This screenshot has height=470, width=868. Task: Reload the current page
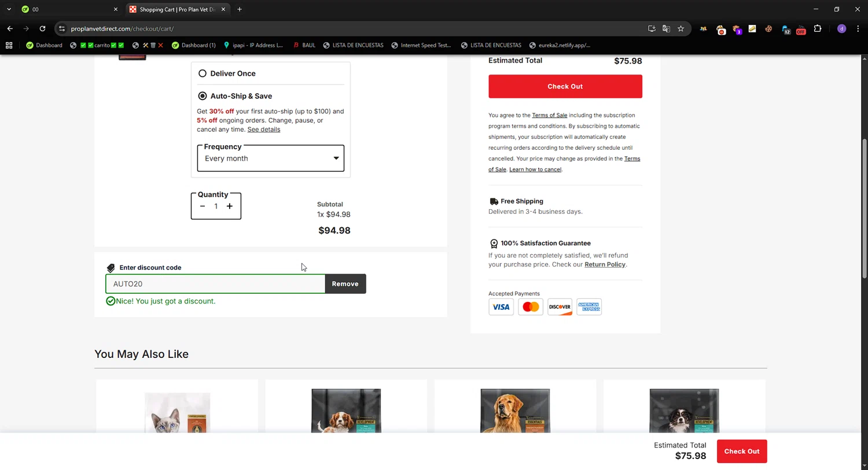coord(42,28)
